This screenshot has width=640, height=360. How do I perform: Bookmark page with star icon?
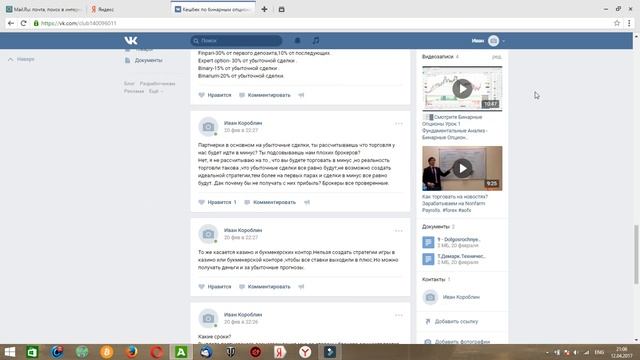[x=617, y=23]
